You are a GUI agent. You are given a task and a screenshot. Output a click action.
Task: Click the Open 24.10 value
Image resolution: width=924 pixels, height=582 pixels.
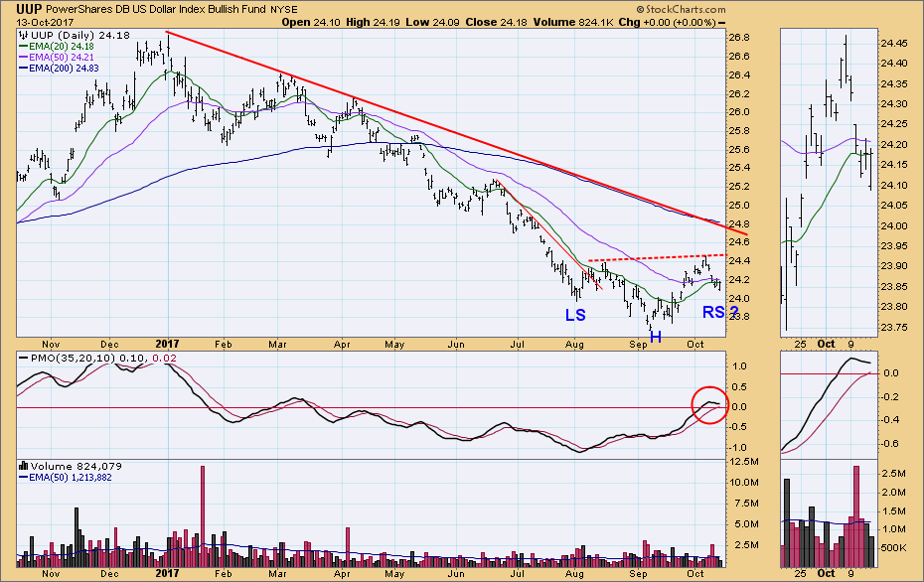point(309,23)
